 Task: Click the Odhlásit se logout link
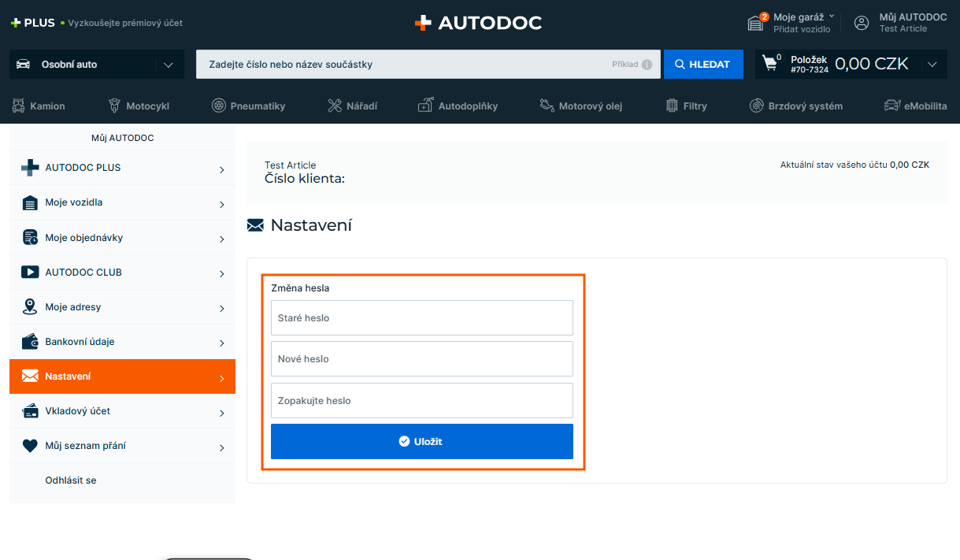click(x=71, y=480)
